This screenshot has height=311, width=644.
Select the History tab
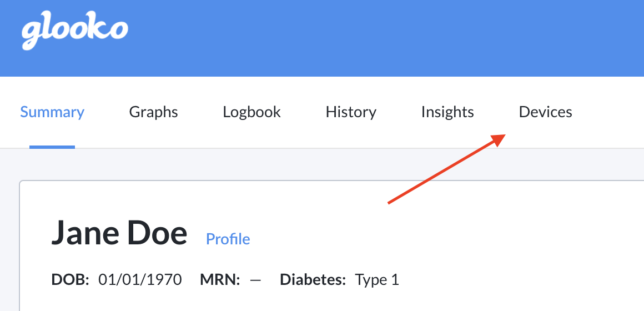click(x=351, y=112)
